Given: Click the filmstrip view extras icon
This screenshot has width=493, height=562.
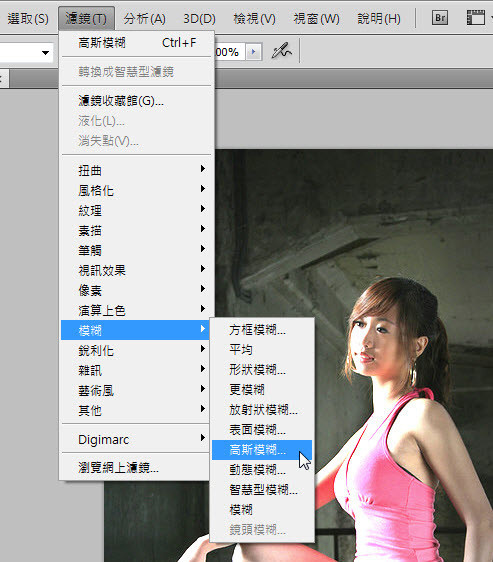Looking at the screenshot, I should point(476,18).
